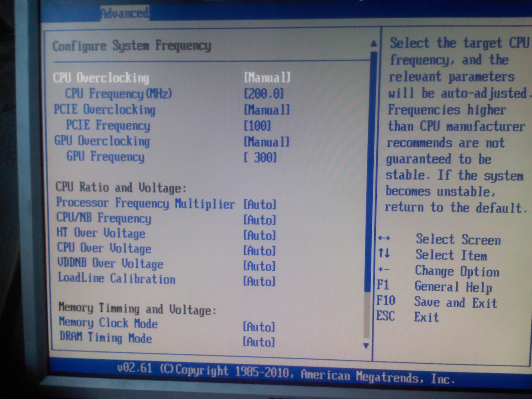Select LoadLine Calibration item
The image size is (532, 399).
click(x=117, y=279)
